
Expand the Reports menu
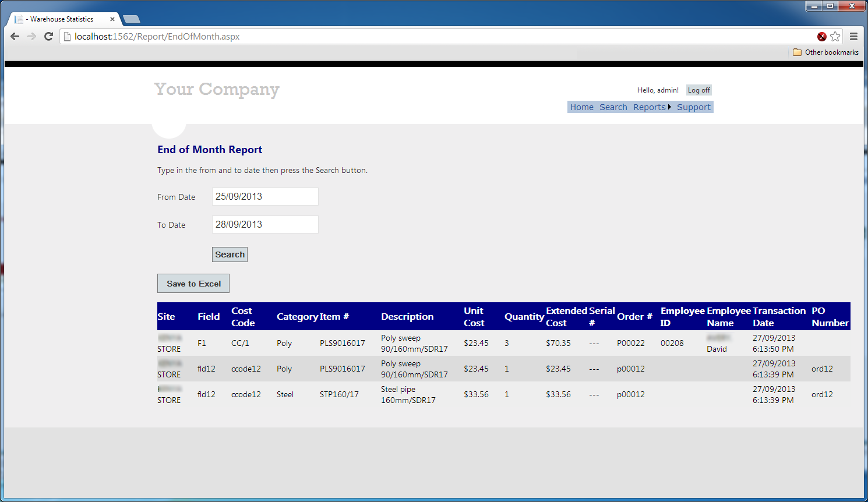coord(652,107)
